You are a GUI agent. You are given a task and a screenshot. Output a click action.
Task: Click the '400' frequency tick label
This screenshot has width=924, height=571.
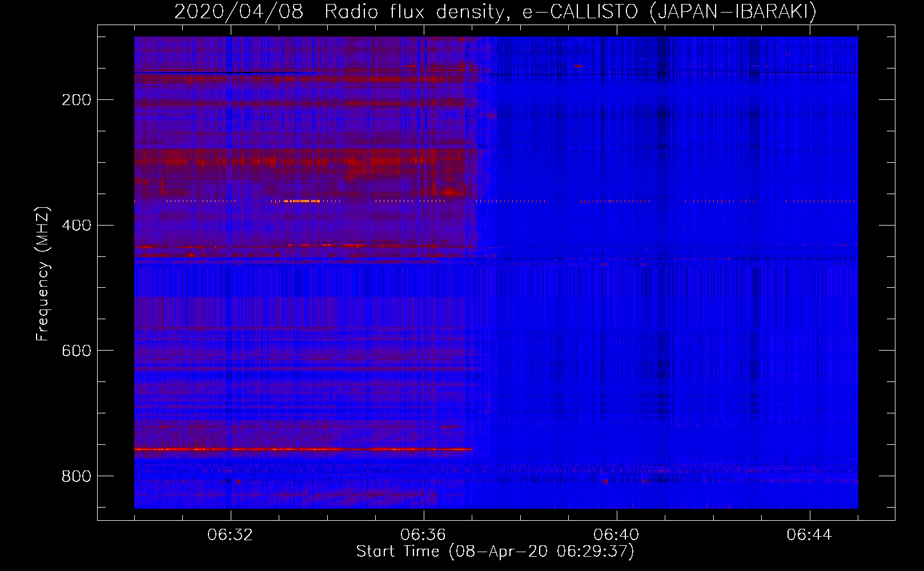click(77, 225)
